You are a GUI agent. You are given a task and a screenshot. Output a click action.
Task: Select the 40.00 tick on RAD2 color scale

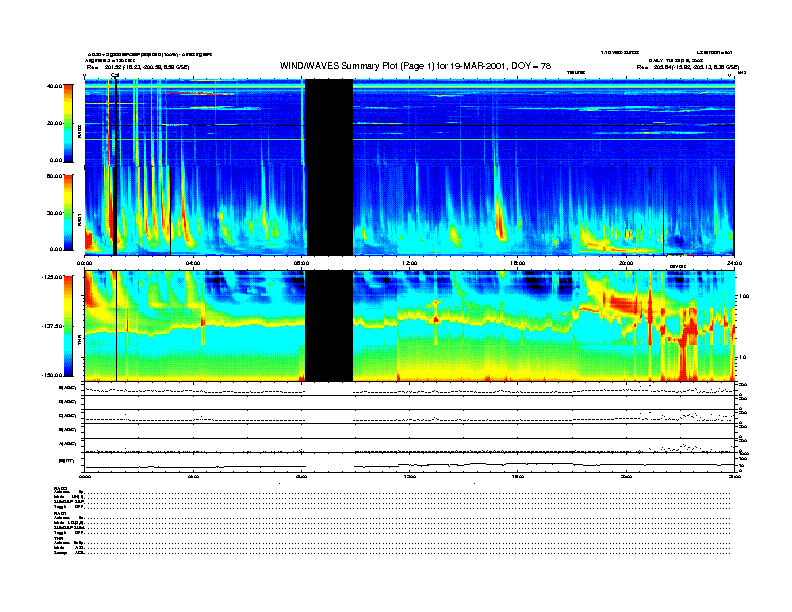54,86
